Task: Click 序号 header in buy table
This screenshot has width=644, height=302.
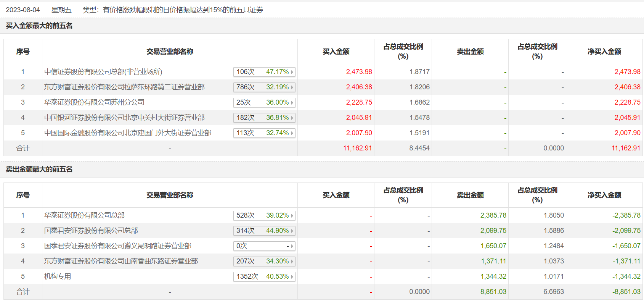Action: pyautogui.click(x=23, y=52)
